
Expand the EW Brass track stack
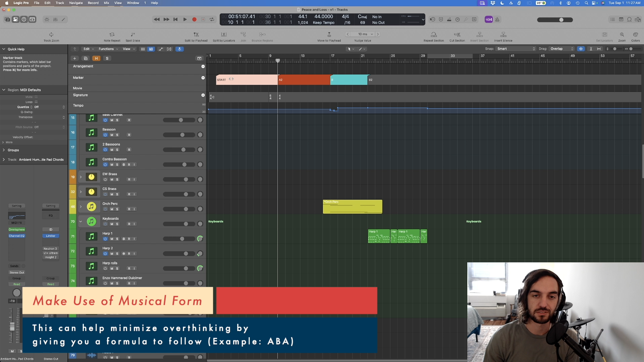81,177
